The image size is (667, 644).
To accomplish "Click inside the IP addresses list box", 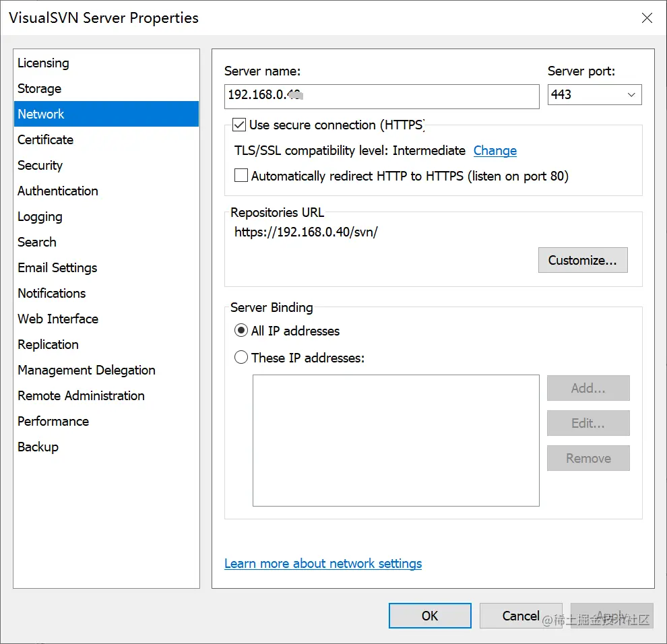I will 396,441.
